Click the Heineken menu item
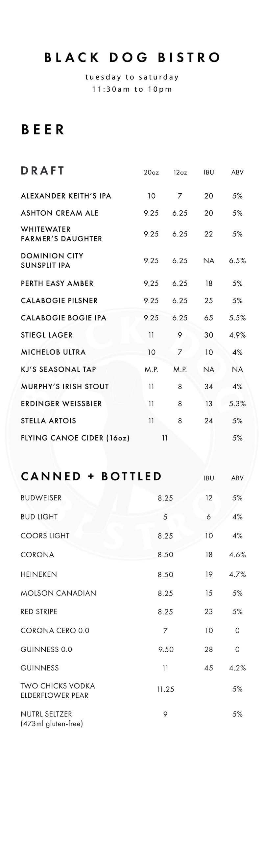263x868 pixels. coord(39,574)
